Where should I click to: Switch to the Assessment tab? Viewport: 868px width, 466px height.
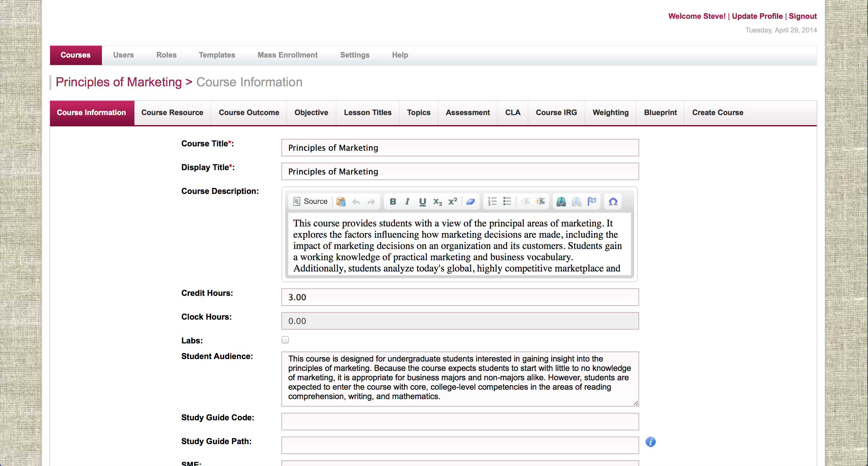click(x=468, y=113)
